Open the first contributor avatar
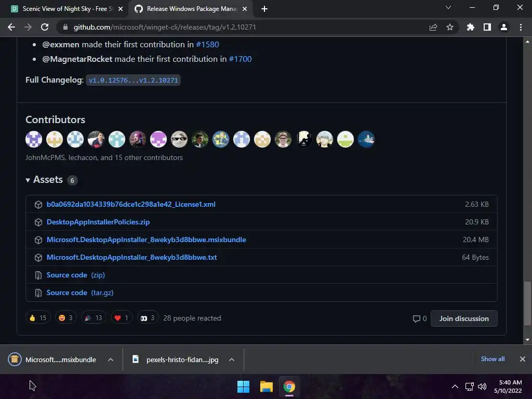The image size is (532, 399). 34,139
